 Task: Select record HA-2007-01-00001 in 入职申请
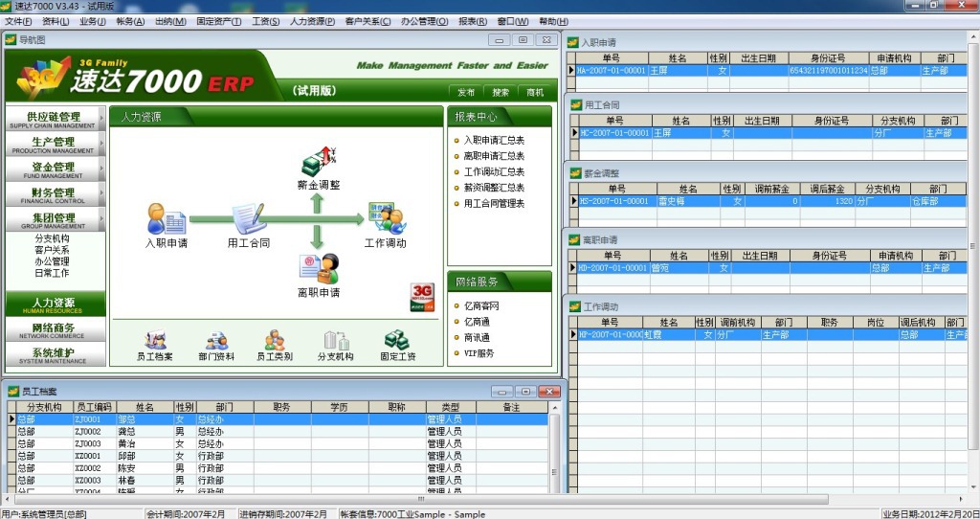coord(768,71)
